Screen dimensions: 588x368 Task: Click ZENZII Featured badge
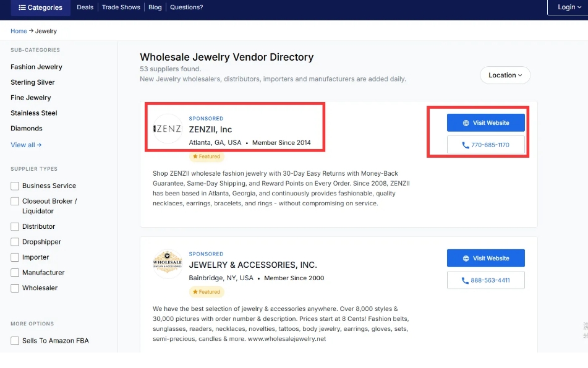pos(207,156)
